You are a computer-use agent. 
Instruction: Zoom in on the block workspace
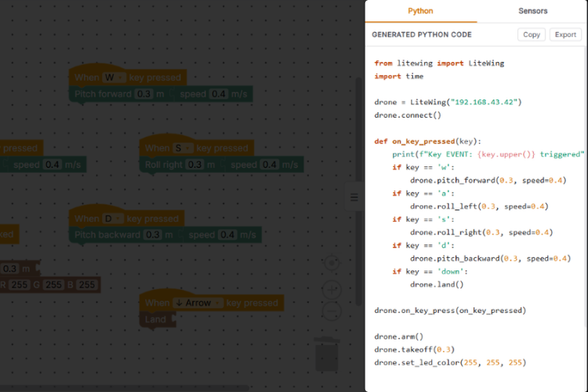pyautogui.click(x=332, y=289)
